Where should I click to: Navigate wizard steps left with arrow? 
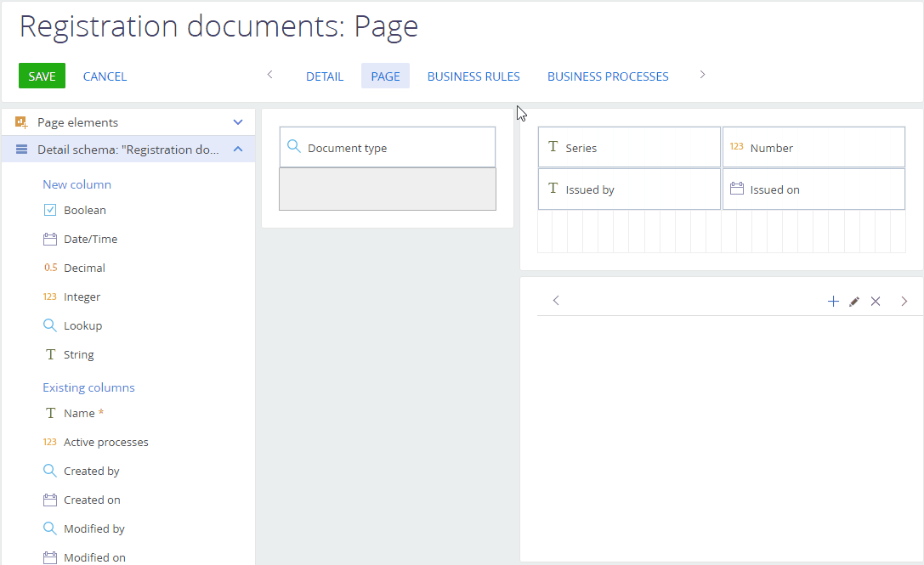pos(270,74)
